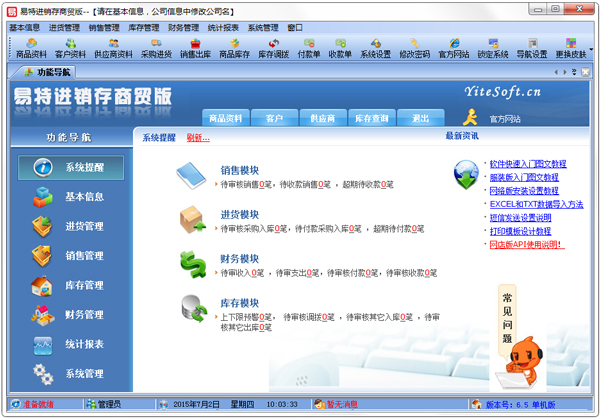Viewport: 600px width, 418px height.
Task: Open 商品库存 toolbar icon
Action: [234, 49]
